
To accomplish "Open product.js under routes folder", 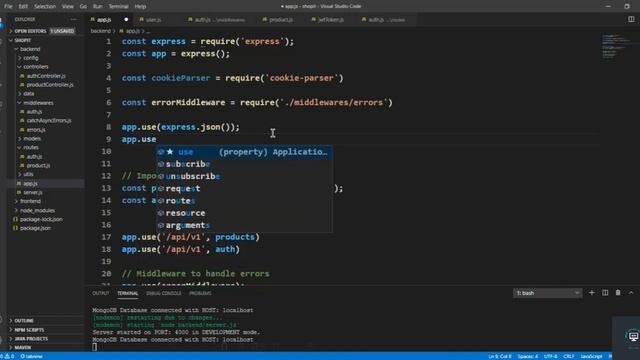I will pos(38,165).
